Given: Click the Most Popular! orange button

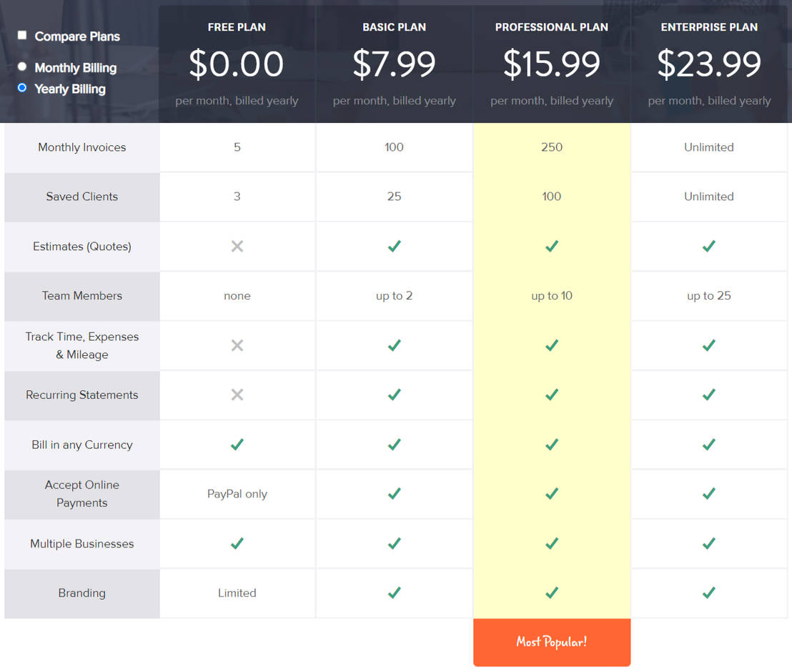Looking at the screenshot, I should point(551,641).
